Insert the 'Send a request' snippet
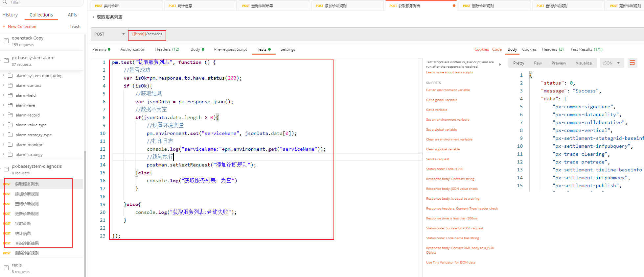The height and width of the screenshot is (277, 644). [437, 159]
